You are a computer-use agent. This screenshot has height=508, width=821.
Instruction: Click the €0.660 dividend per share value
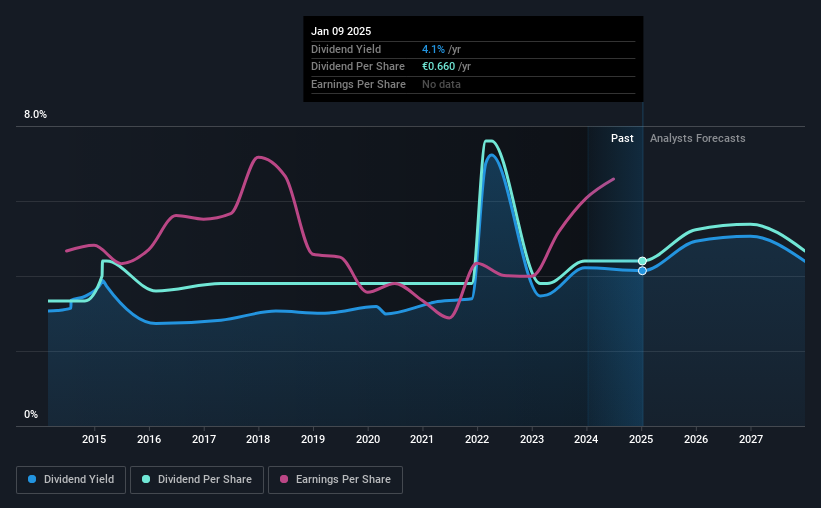438,67
